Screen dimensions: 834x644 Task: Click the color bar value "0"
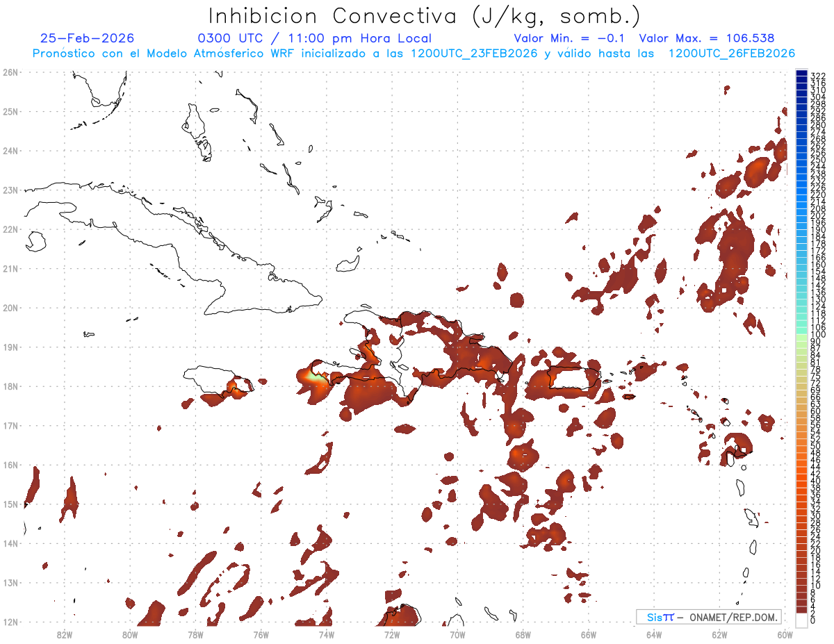tap(813, 620)
